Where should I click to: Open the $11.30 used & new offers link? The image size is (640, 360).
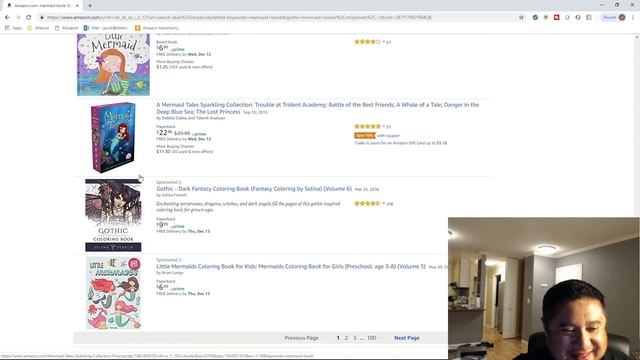[x=184, y=152]
